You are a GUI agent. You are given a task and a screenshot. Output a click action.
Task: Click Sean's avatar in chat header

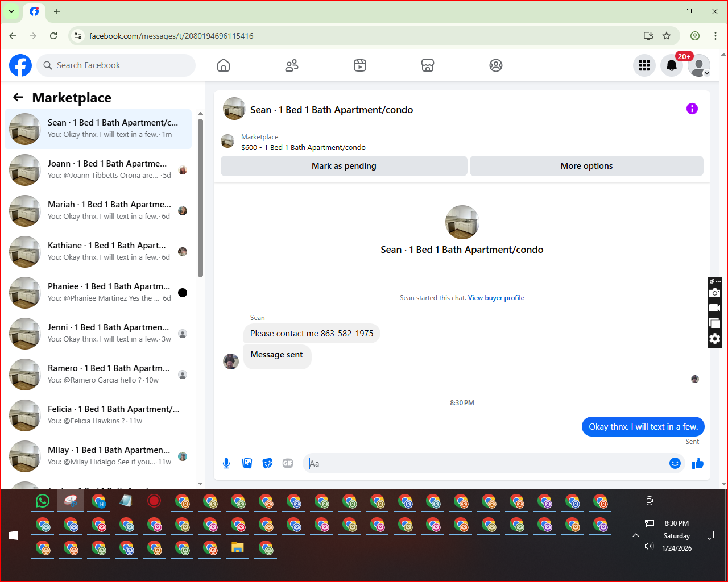coord(234,109)
